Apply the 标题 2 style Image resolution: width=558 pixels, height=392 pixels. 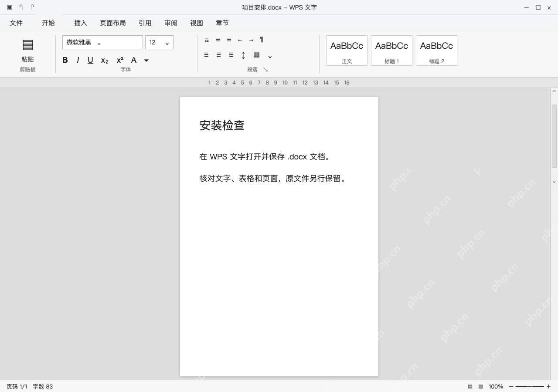tap(436, 51)
